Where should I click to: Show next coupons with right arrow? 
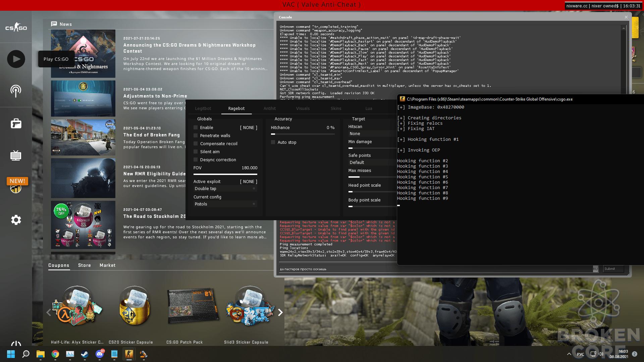(280, 312)
